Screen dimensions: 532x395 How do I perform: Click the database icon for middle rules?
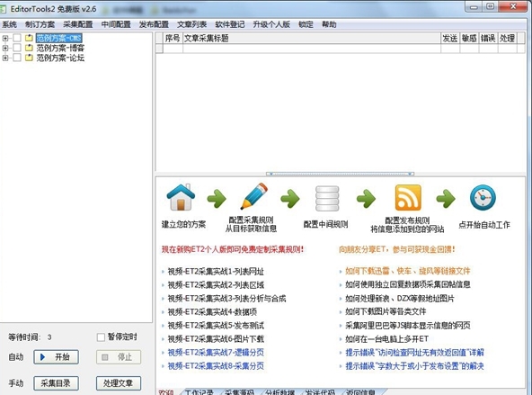(327, 198)
